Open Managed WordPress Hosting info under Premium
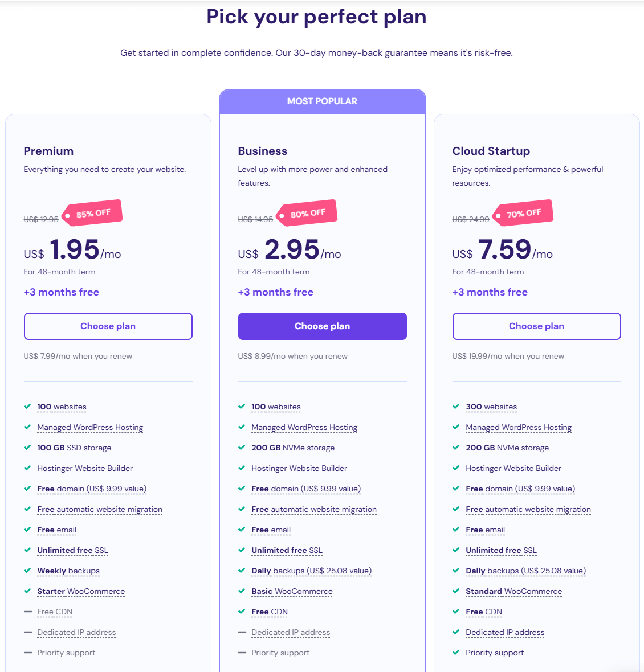Viewport: 644px width, 672px height. (x=90, y=427)
